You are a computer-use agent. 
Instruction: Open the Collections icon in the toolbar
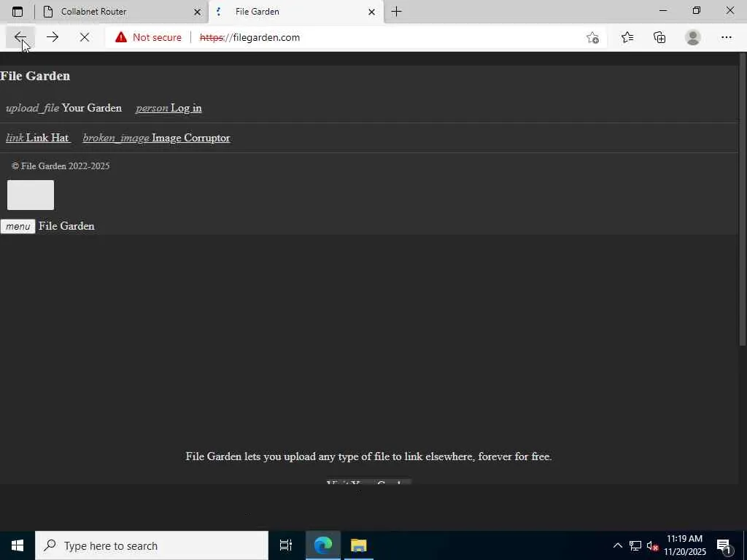(x=659, y=37)
